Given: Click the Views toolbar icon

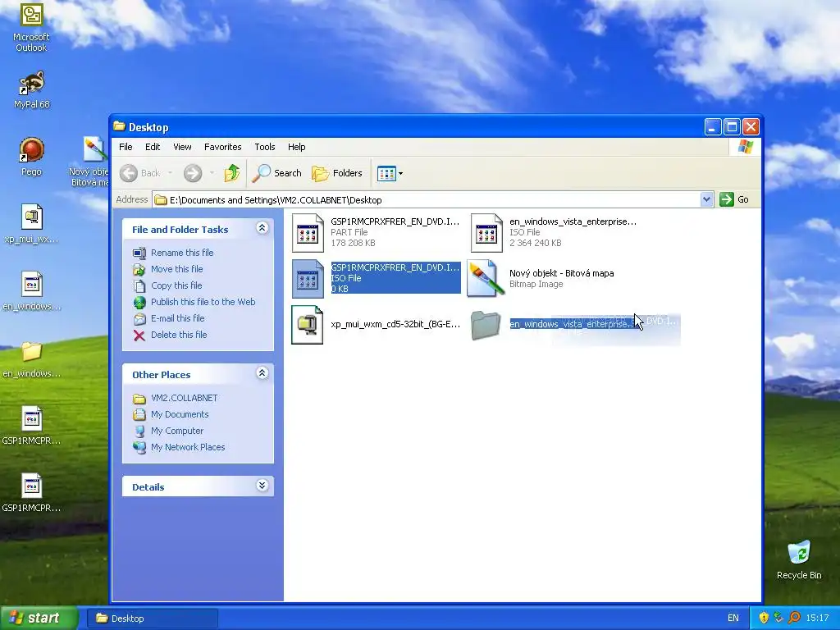Looking at the screenshot, I should point(386,173).
